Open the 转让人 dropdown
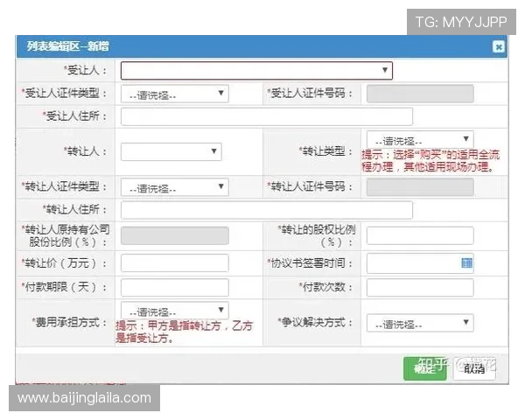 click(x=171, y=151)
